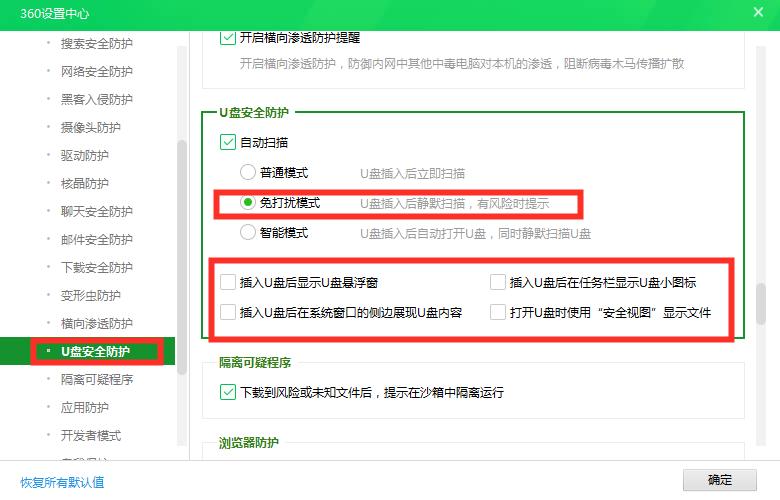Go to 聊天安全防护

pyautogui.click(x=97, y=211)
